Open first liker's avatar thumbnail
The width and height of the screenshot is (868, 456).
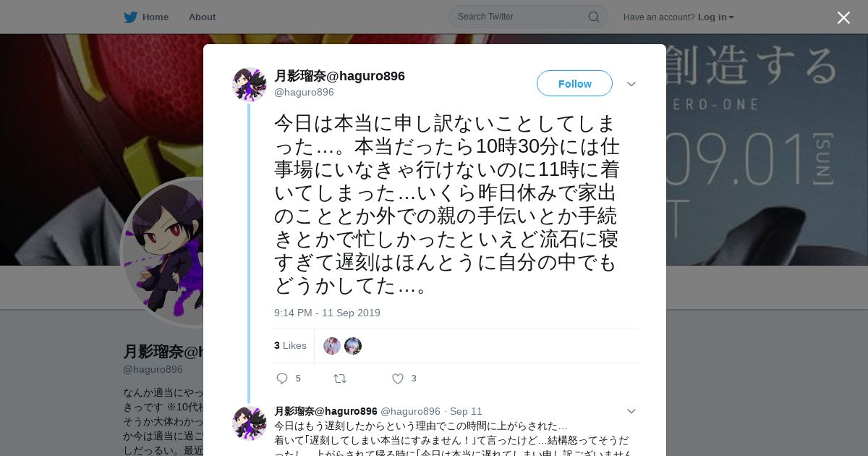[x=332, y=346]
